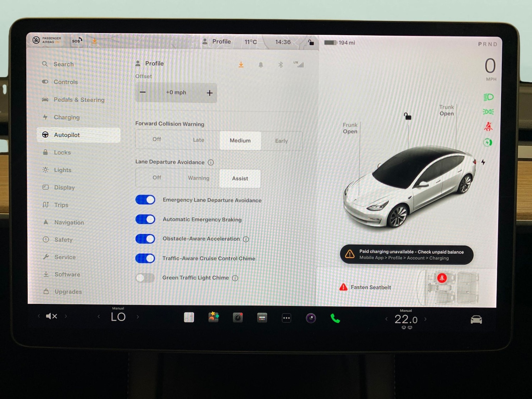The image size is (532, 399).
Task: Select Early for Forward Collision Warning
Action: point(281,141)
